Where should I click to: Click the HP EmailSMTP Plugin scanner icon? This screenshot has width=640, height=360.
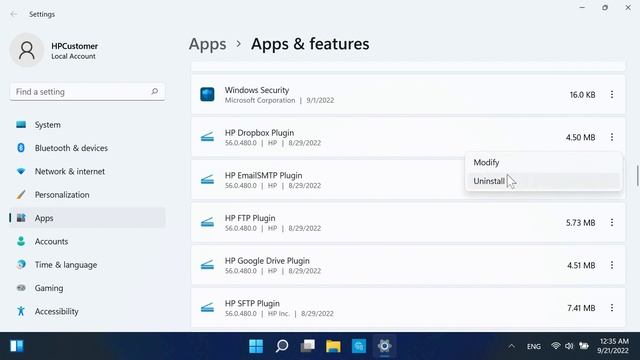tap(207, 180)
